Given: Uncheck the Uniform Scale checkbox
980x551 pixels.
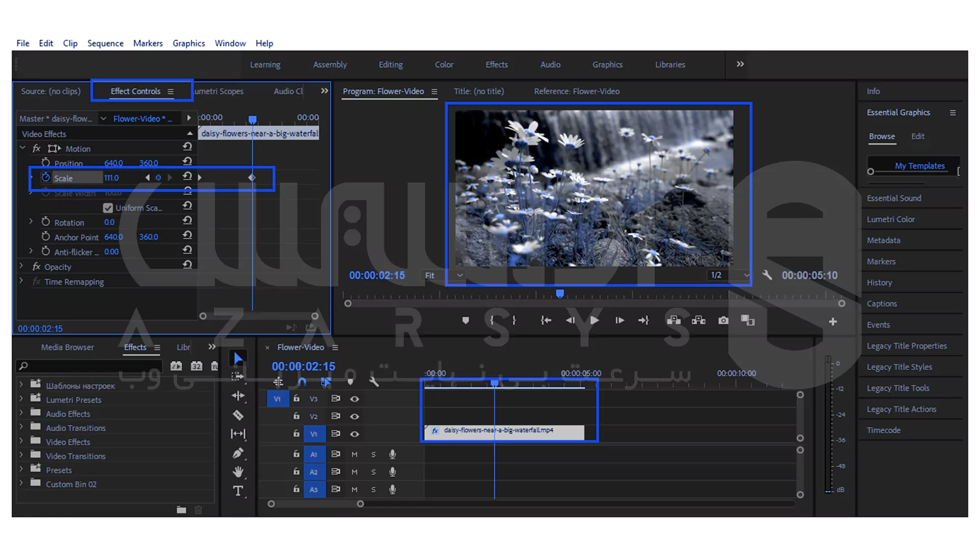Looking at the screenshot, I should [108, 208].
